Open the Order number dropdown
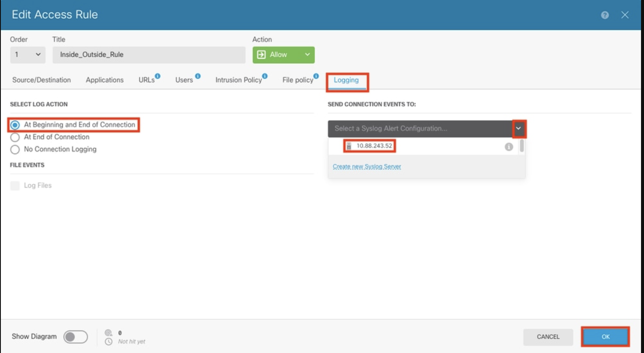644x353 pixels. (27, 55)
